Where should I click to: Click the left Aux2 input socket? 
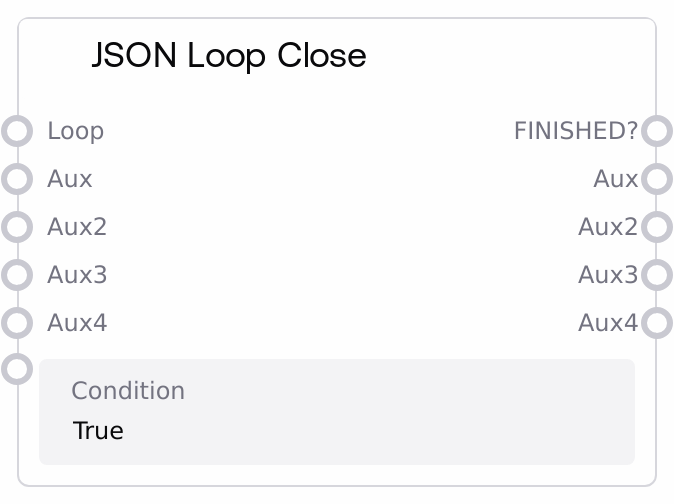tap(18, 227)
